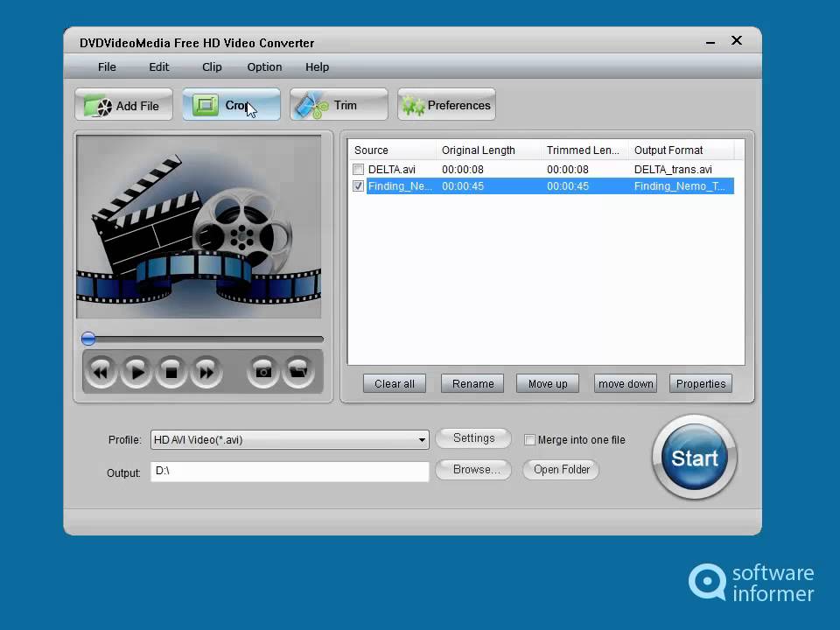Open Preferences from the toolbar

tap(447, 105)
